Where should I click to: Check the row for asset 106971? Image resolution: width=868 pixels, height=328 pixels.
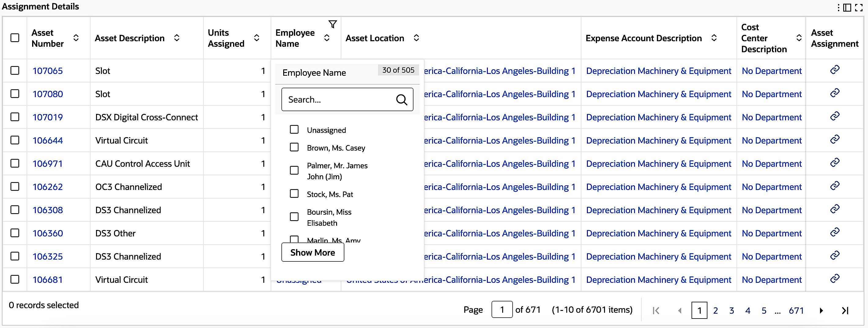15,163
